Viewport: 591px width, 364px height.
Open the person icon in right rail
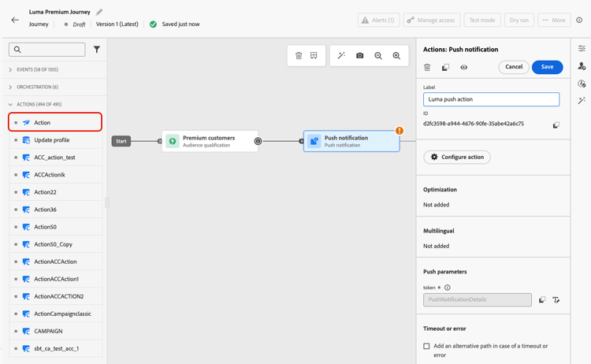pos(582,66)
